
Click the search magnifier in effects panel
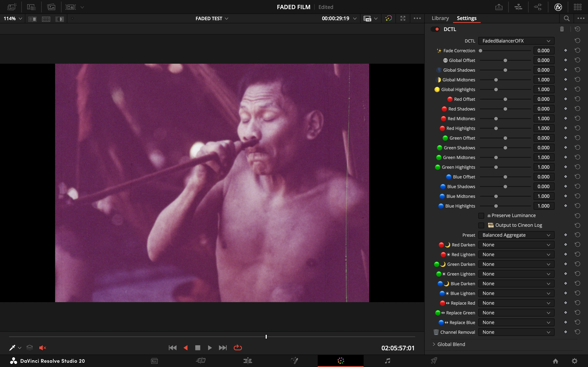[567, 18]
